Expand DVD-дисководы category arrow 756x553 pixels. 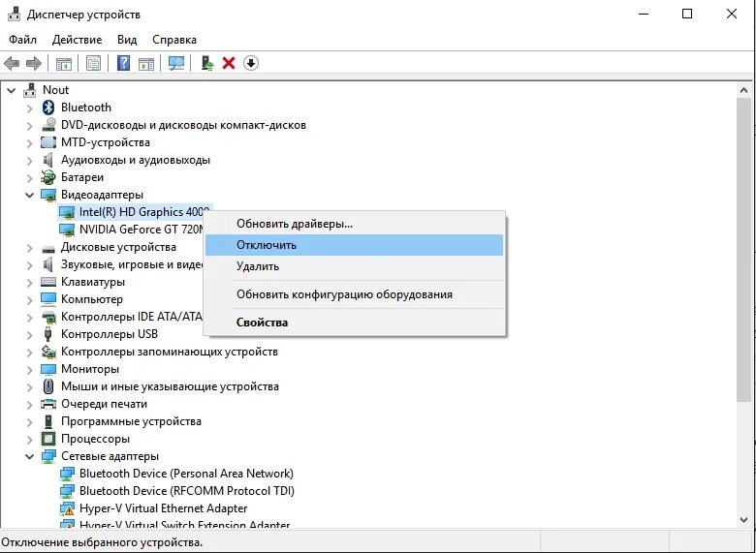point(29,126)
